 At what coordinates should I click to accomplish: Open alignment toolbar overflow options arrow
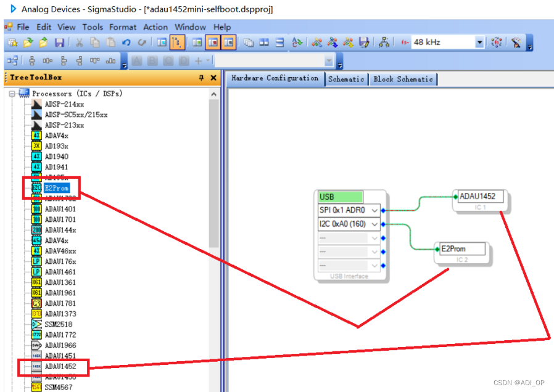[124, 62]
